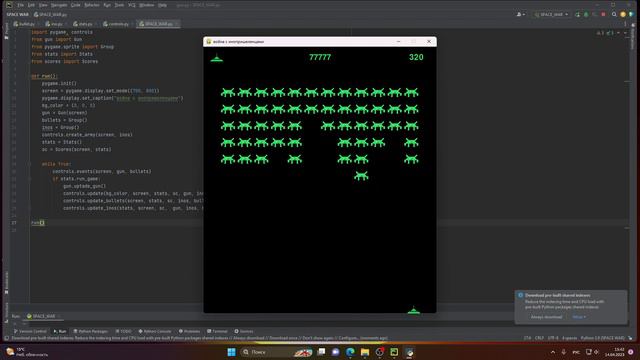Switch to the controls.py editor tab
The height and width of the screenshot is (360, 640).
[x=118, y=24]
